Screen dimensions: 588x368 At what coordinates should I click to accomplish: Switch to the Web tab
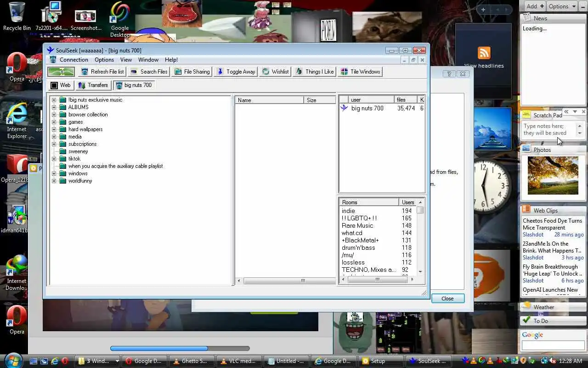pyautogui.click(x=61, y=85)
